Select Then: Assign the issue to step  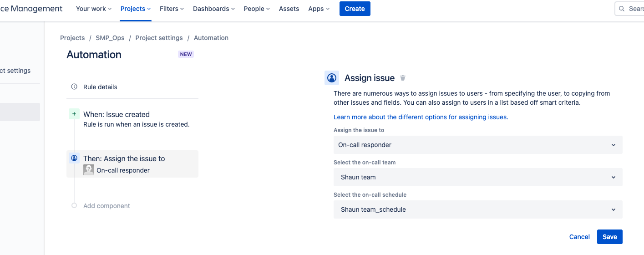tap(132, 164)
